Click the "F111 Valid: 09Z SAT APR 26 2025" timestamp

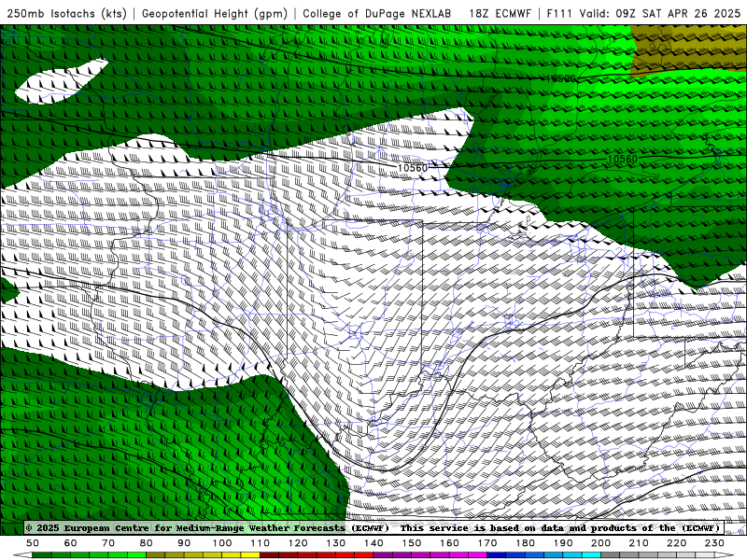(x=643, y=14)
